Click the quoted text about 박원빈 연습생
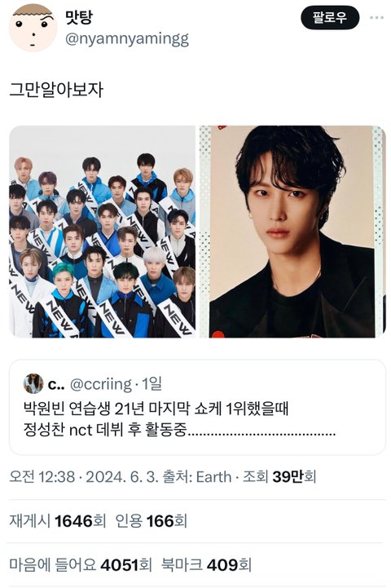391x588 pixels. (x=179, y=419)
